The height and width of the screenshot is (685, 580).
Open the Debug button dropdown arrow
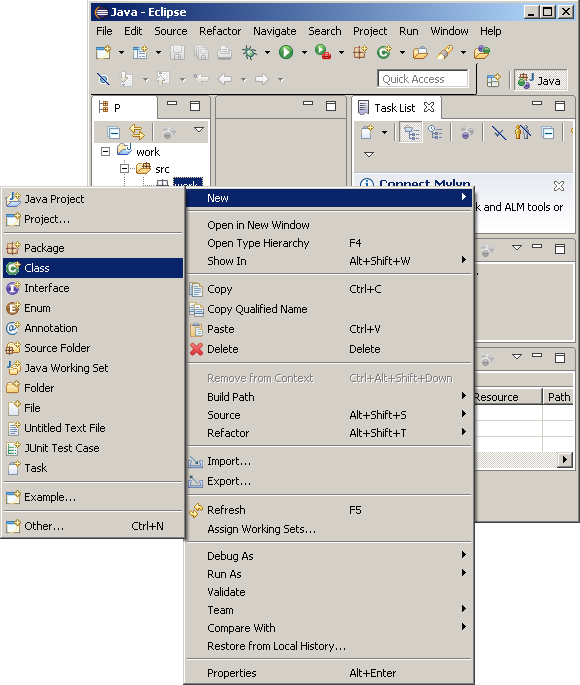coord(267,53)
